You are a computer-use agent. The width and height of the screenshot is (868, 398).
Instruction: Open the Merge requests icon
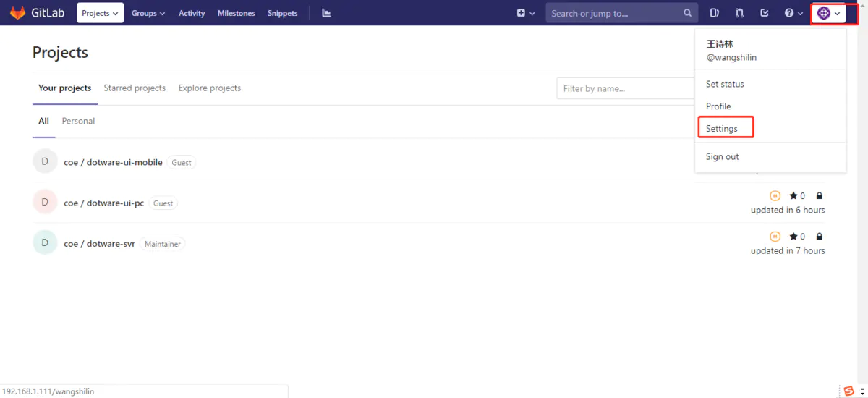(739, 13)
